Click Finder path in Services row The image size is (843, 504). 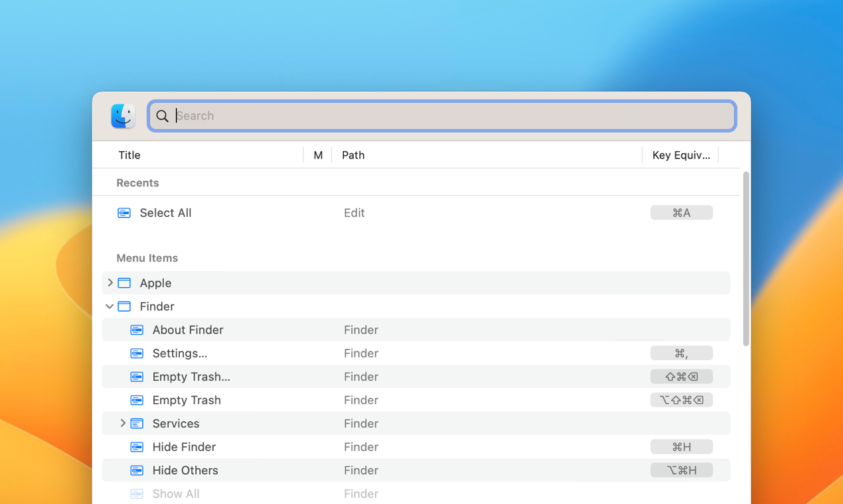pyautogui.click(x=361, y=424)
